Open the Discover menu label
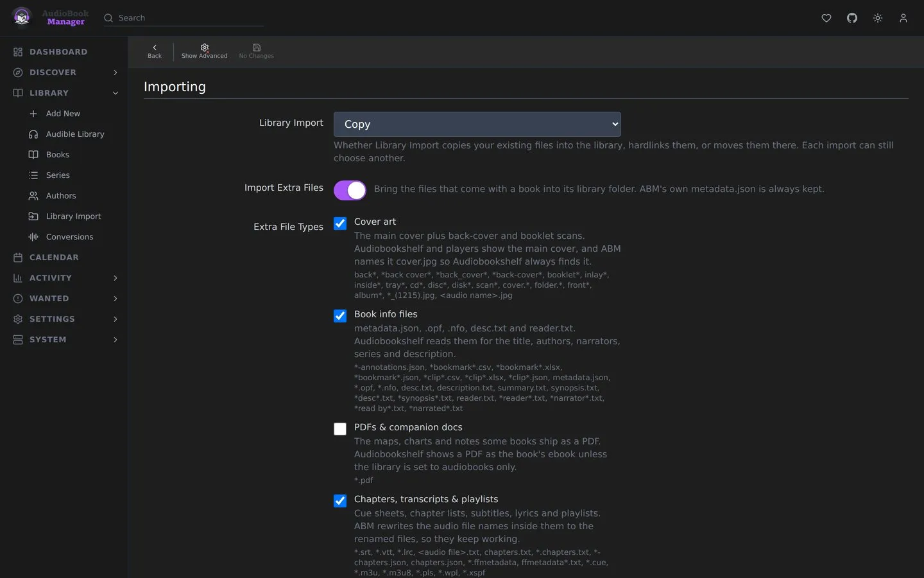The image size is (924, 578). [53, 73]
